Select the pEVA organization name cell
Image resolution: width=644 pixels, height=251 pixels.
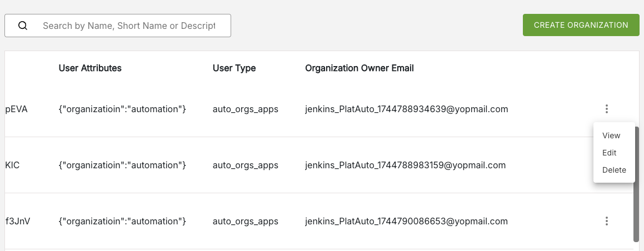pos(16,109)
